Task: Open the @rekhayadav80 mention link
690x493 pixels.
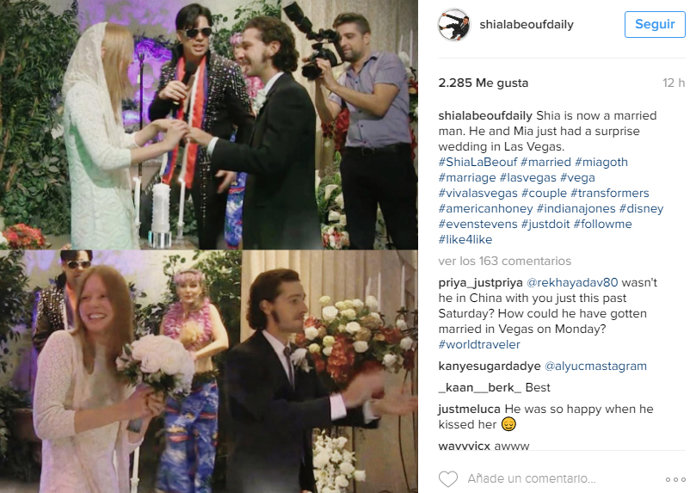Action: [572, 283]
